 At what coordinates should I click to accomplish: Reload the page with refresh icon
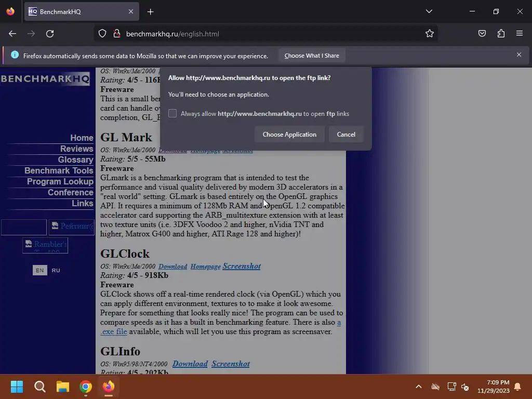tap(50, 34)
